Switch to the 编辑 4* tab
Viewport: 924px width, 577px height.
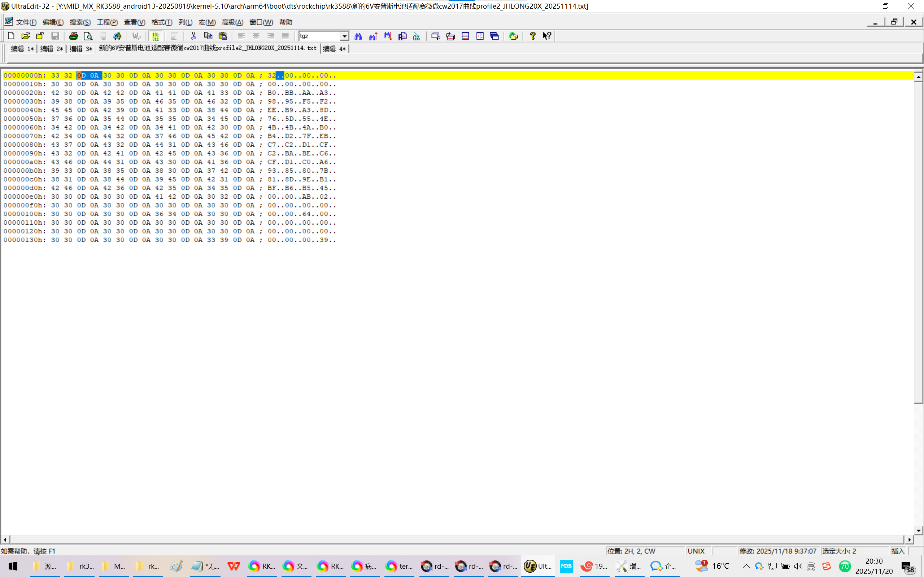(335, 49)
